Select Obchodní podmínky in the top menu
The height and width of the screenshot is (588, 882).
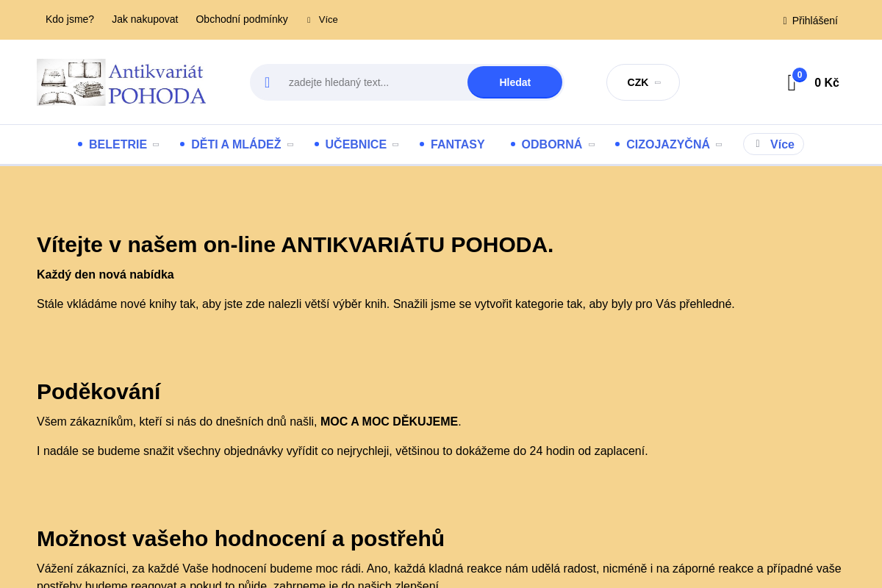(242, 19)
